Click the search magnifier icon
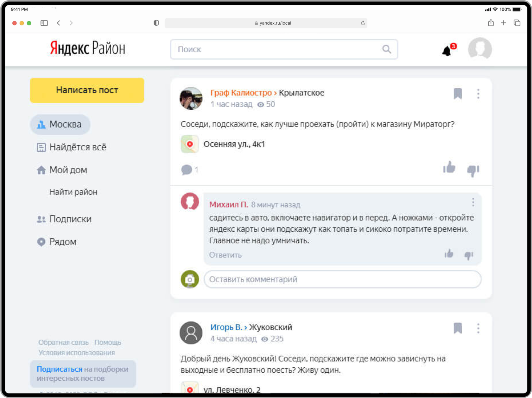This screenshot has width=532, height=398. pos(387,49)
